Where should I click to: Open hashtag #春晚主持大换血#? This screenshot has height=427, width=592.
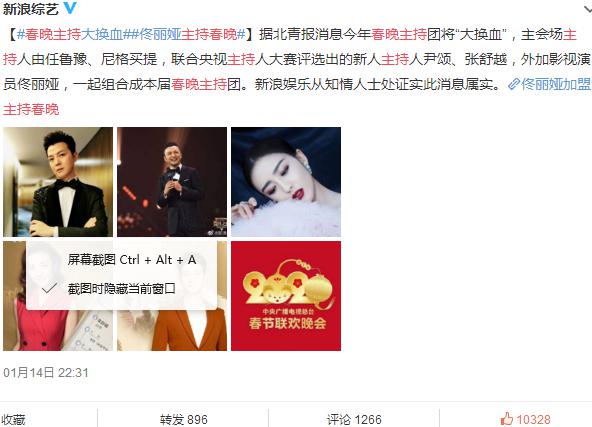[74, 34]
